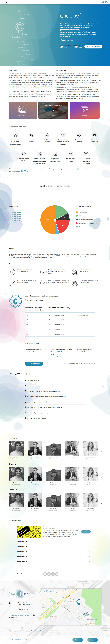Open the PDF Презентация card
The width and height of the screenshot is (110, 644).
coord(23,110)
